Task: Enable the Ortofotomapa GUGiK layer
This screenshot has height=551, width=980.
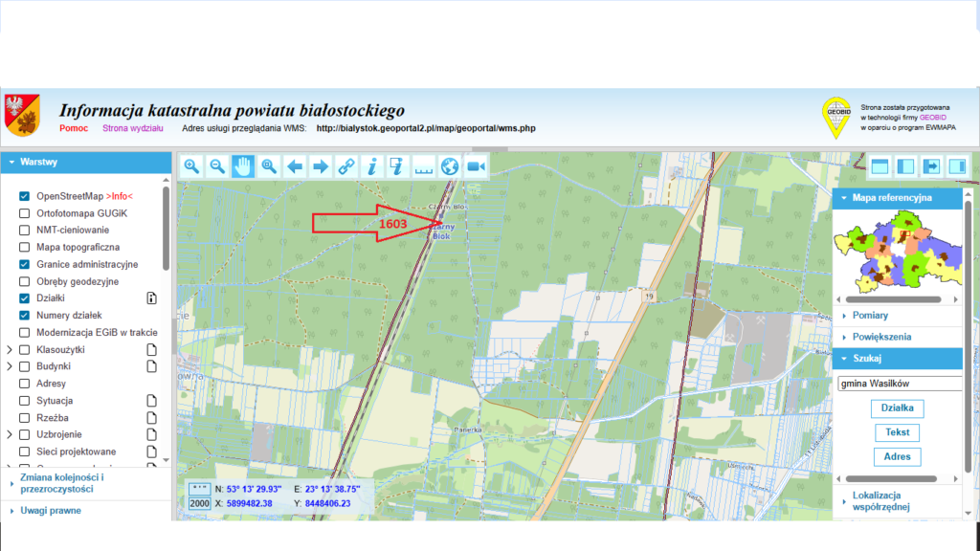Action: [x=24, y=213]
